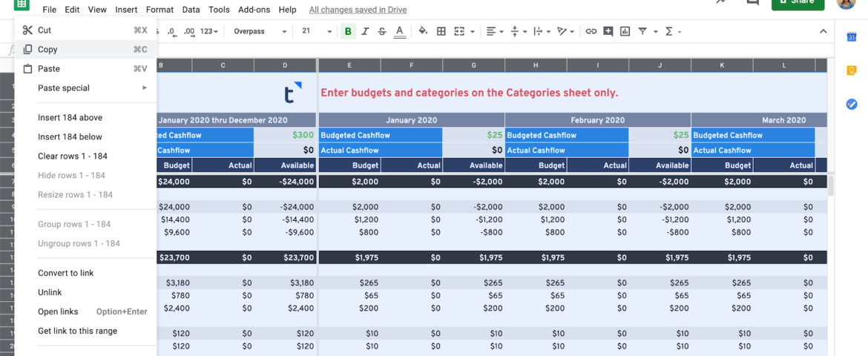Open the Overpass font dropdown
The image size is (868, 356).
260,32
